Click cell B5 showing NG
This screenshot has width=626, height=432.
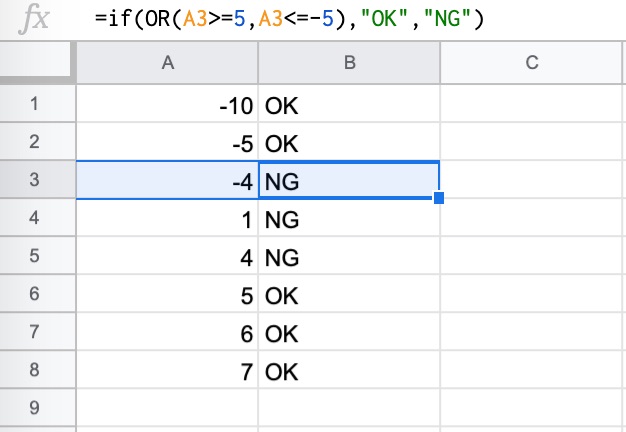[x=349, y=256]
